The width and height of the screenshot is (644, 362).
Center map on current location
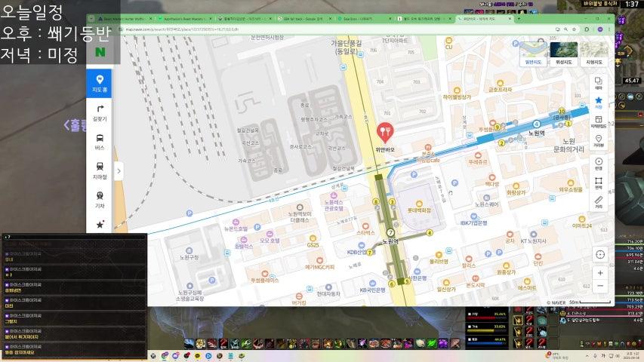600,254
